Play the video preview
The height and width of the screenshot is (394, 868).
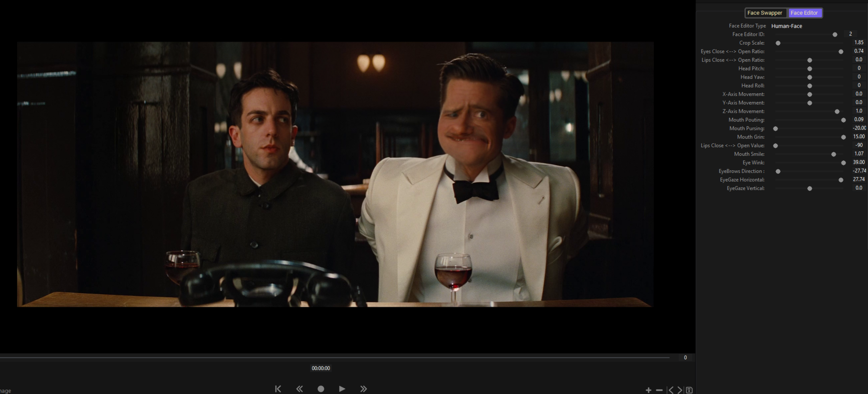click(x=342, y=389)
